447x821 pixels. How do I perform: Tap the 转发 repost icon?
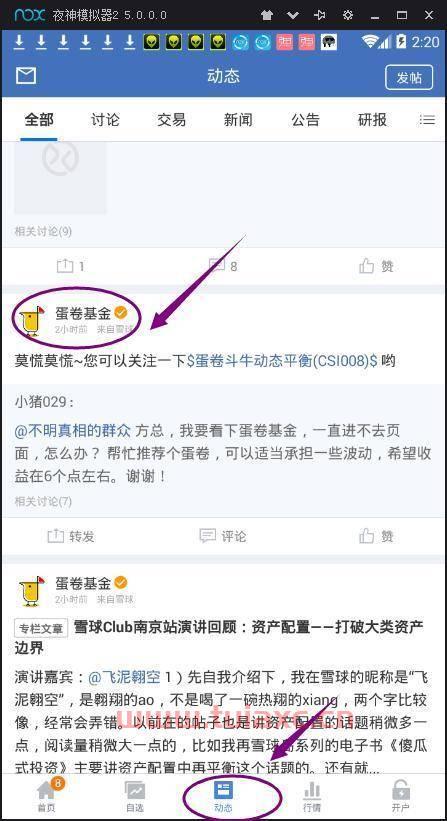click(x=71, y=536)
